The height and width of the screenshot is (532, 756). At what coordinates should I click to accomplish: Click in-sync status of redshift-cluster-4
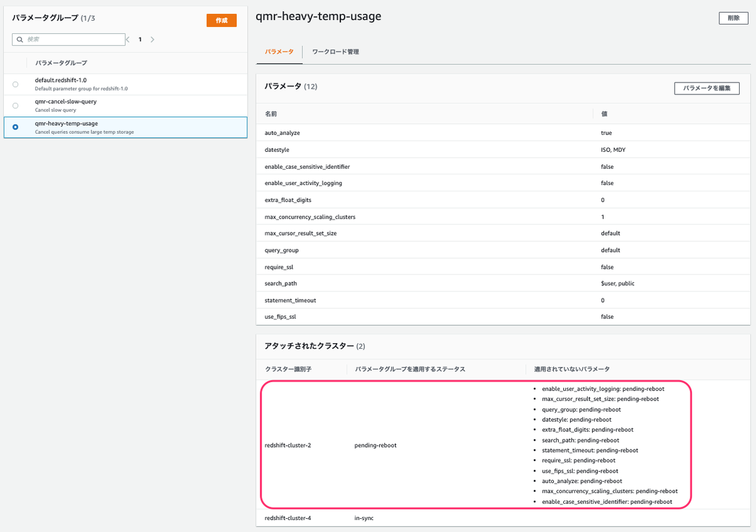[x=365, y=518]
